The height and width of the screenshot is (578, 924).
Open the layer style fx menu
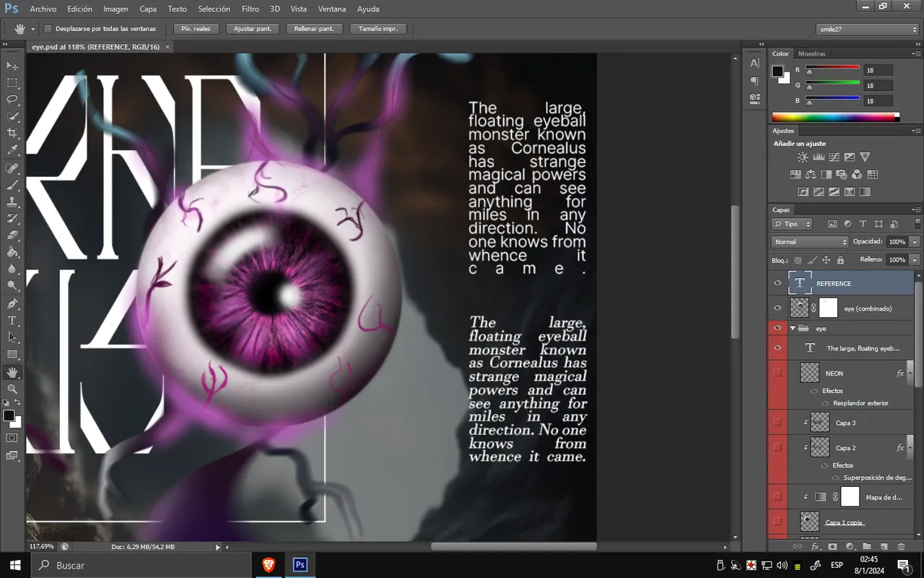pos(815,547)
